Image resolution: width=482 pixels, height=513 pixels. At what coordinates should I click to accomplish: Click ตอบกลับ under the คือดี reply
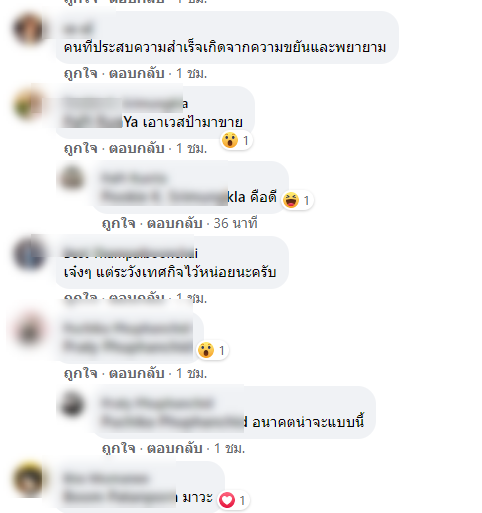click(x=175, y=223)
